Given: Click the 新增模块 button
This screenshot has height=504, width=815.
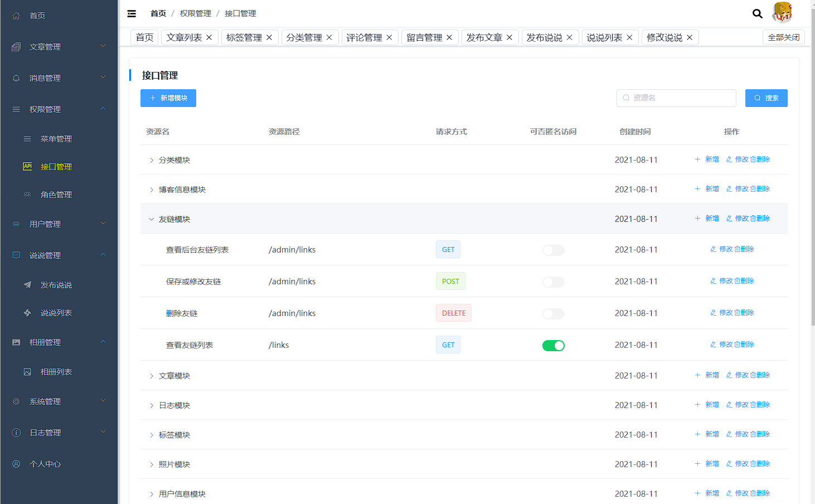Looking at the screenshot, I should (168, 98).
